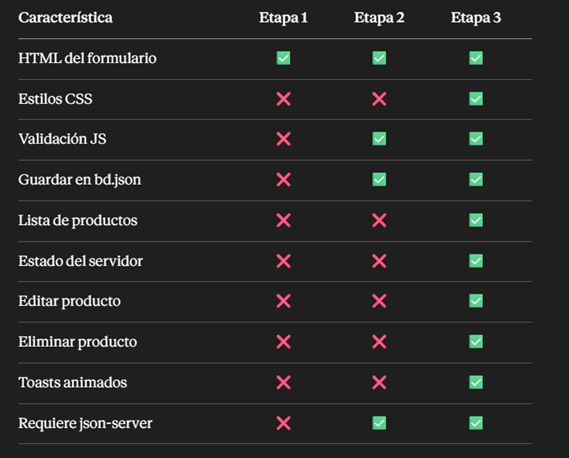Click the green check for Guardar en bd.json Etapa 3
569x458 pixels.
pos(476,179)
